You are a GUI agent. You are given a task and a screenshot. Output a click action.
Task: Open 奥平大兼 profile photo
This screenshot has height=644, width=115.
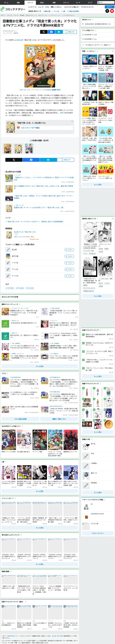pos(8,256)
